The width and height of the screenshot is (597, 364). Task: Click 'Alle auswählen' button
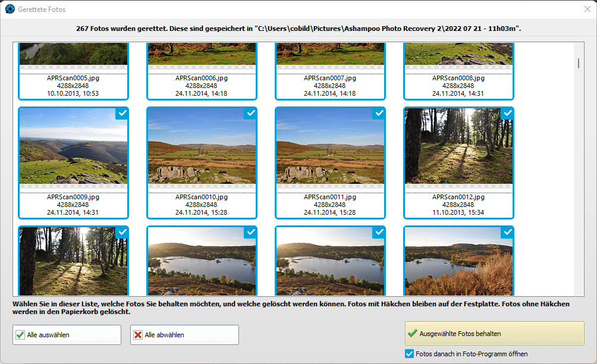pos(67,335)
